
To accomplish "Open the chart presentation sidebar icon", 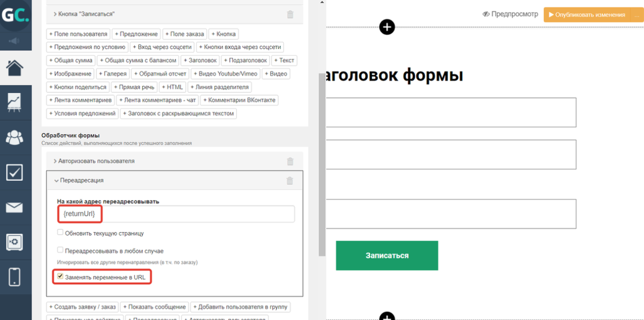I will pos(14,102).
